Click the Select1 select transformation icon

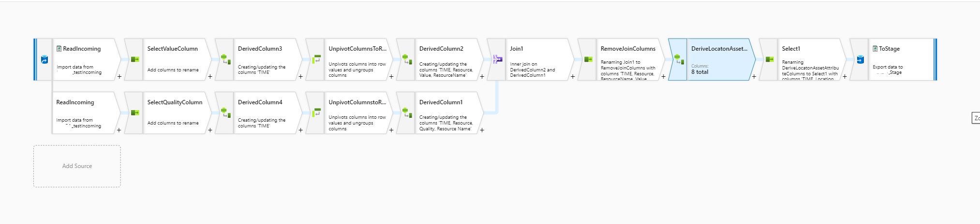770,59
